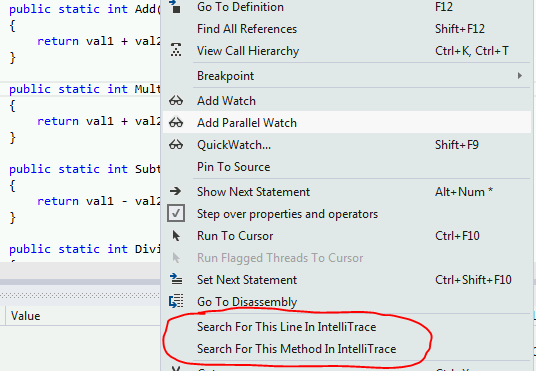Choose Pin To Source
Image resolution: width=536 pixels, height=371 pixels.
[x=233, y=167]
